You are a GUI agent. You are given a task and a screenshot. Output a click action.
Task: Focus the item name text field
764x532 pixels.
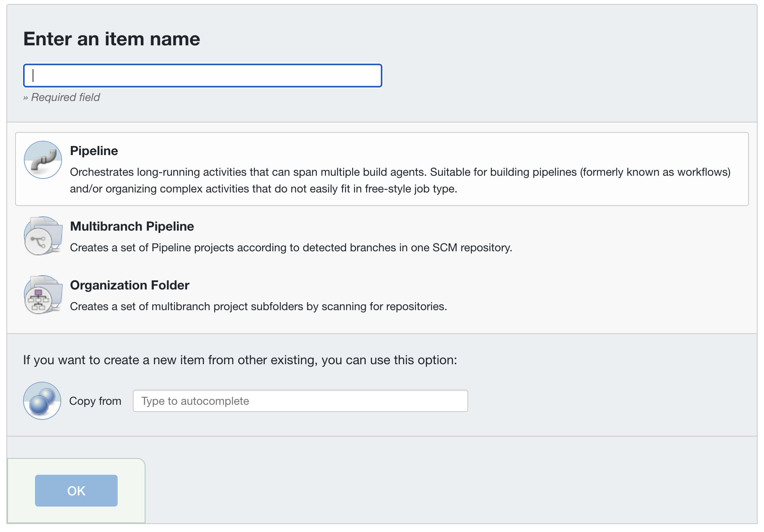[203, 76]
